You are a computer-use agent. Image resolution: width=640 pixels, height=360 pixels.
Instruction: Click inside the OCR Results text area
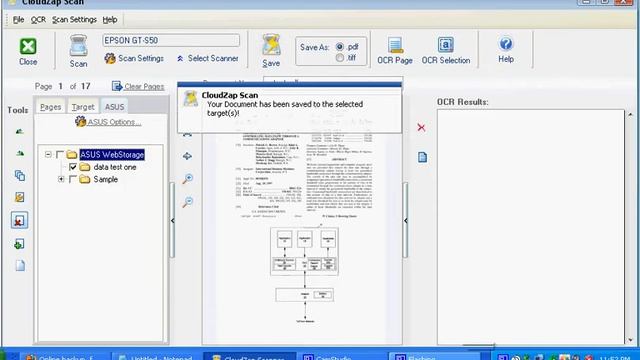531,227
